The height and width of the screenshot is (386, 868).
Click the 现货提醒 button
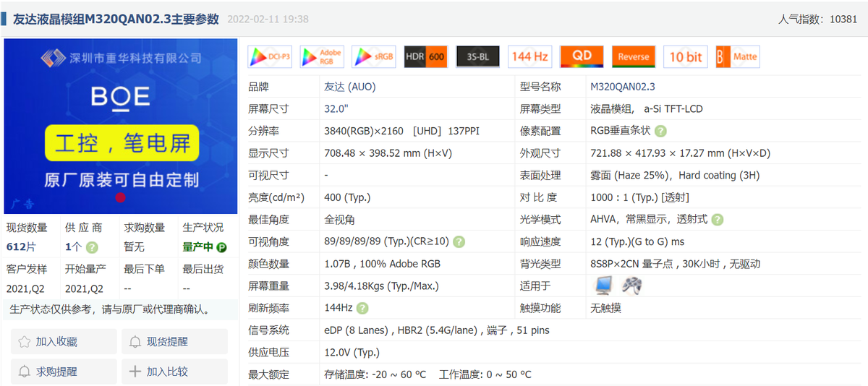(174, 342)
